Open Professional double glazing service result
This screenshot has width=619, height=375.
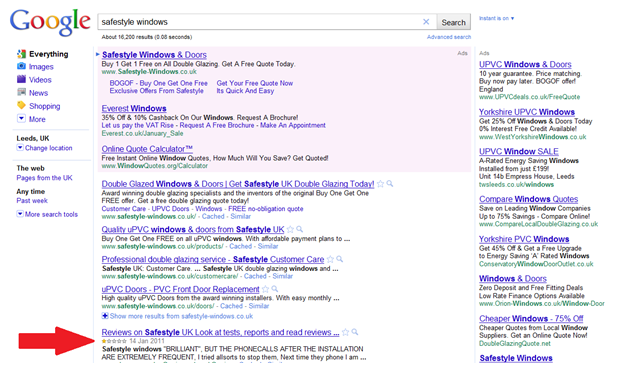click(213, 259)
